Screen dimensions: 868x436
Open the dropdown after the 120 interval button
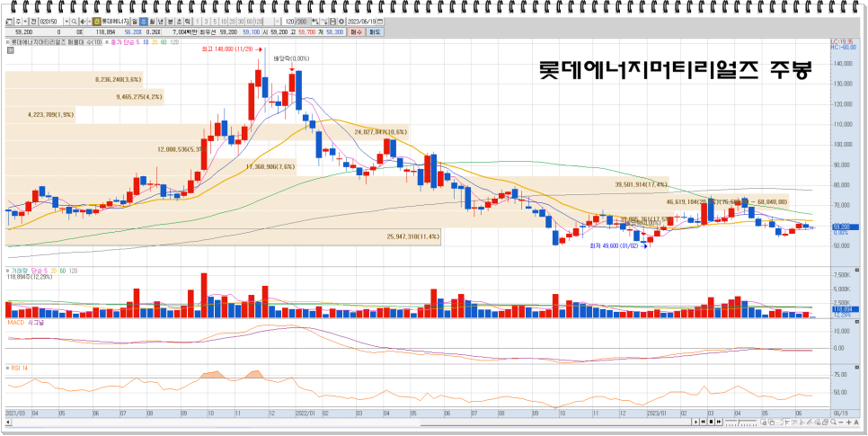tap(278, 22)
